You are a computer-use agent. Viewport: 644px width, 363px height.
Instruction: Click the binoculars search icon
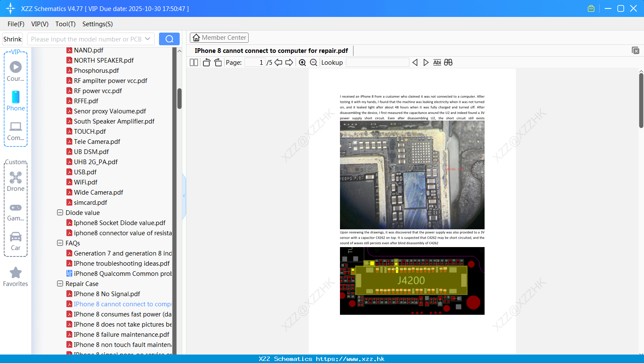click(448, 63)
